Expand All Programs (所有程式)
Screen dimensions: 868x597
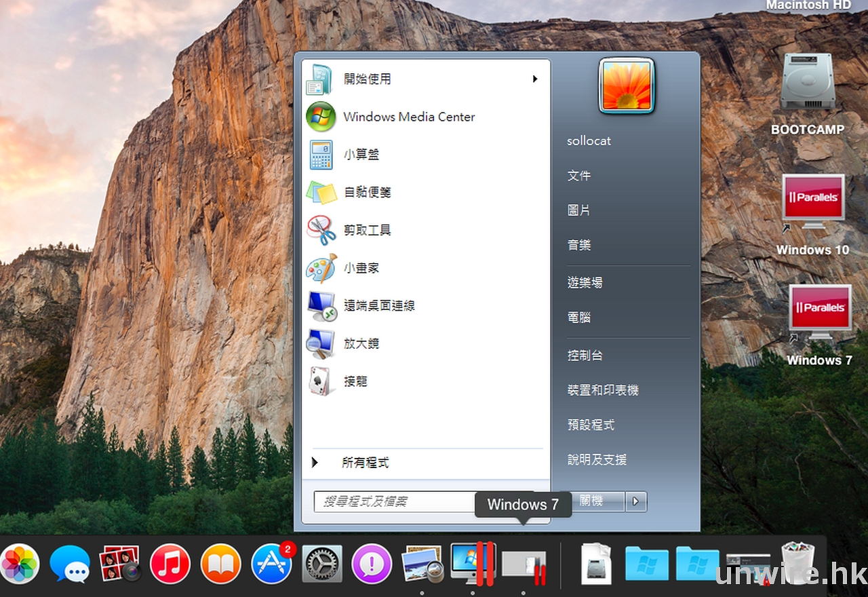(365, 463)
